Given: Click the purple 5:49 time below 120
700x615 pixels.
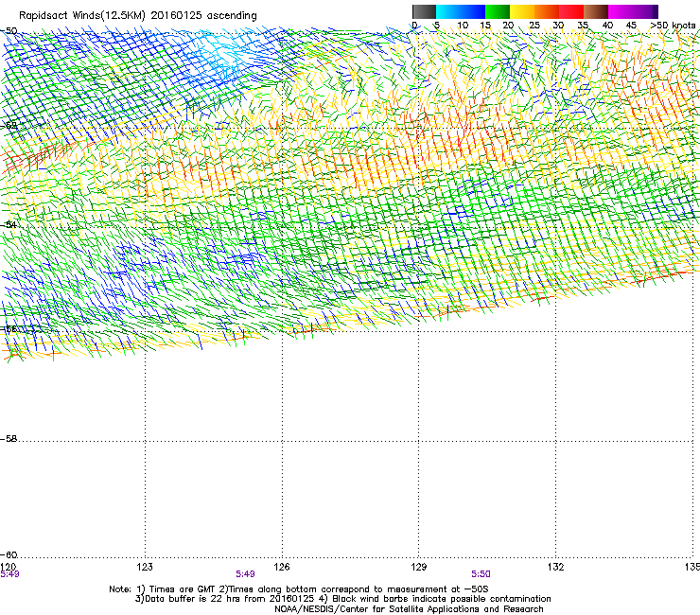Looking at the screenshot, I should (x=9, y=574).
